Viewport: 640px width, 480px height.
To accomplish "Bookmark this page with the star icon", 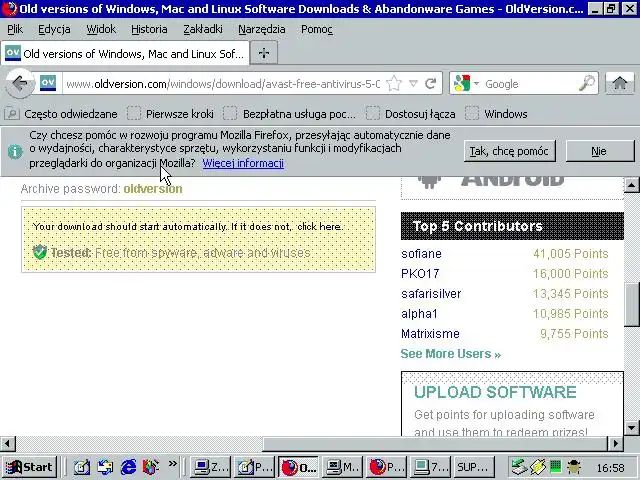I will (x=394, y=84).
